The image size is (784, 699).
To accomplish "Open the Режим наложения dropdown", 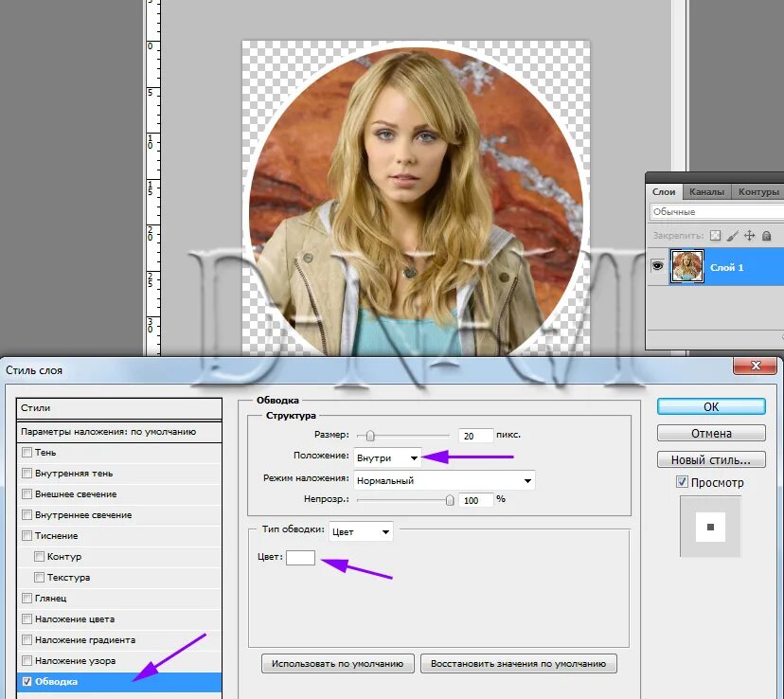I will coord(444,480).
